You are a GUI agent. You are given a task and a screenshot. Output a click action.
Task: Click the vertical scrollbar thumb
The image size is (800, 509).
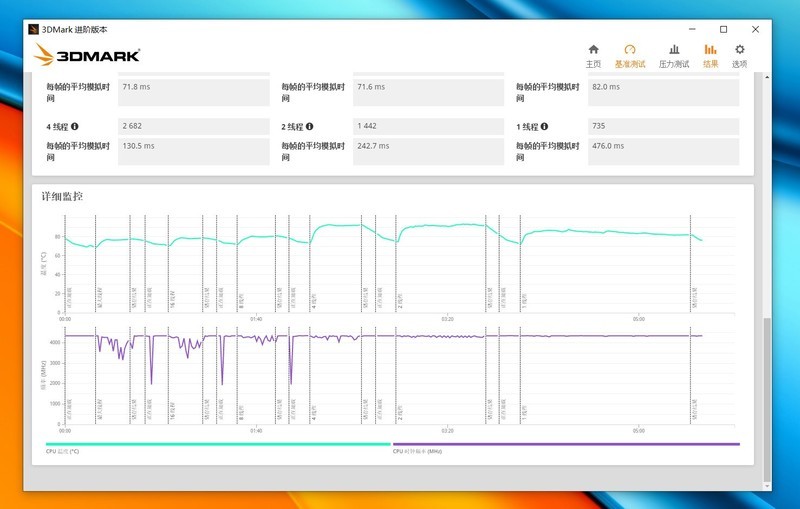coord(767,399)
